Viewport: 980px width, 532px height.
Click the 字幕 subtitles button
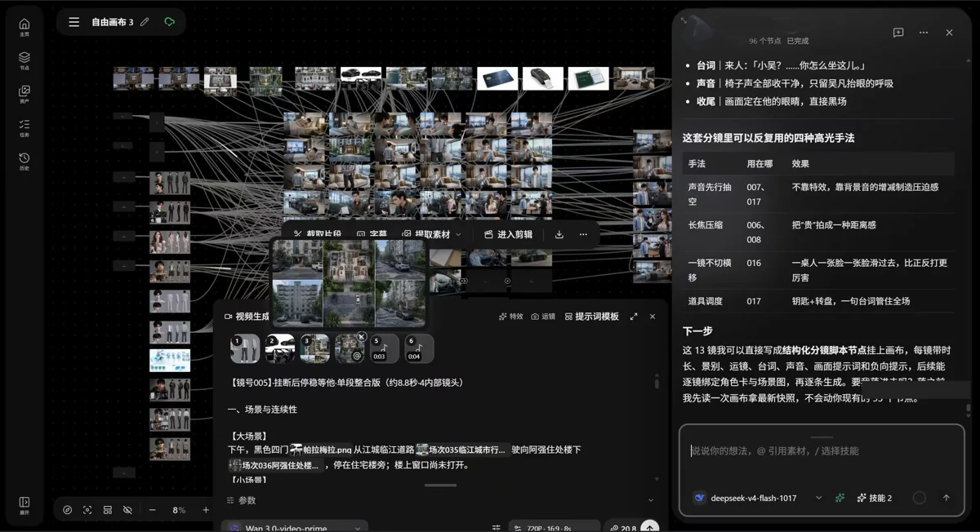coord(372,234)
